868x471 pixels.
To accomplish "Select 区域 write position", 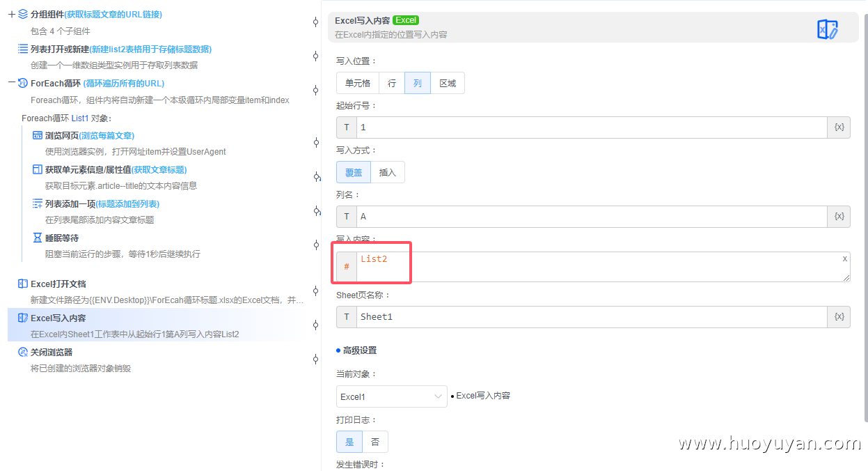I will coord(448,83).
